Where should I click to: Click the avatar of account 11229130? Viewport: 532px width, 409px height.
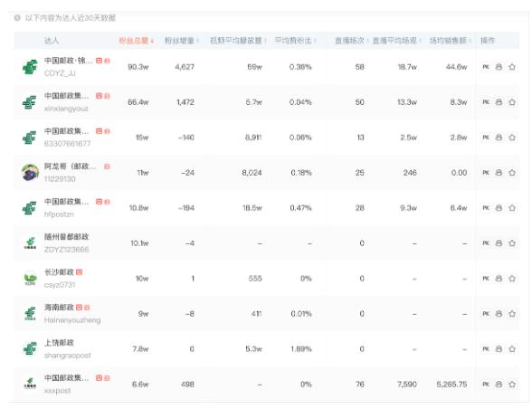(x=30, y=173)
